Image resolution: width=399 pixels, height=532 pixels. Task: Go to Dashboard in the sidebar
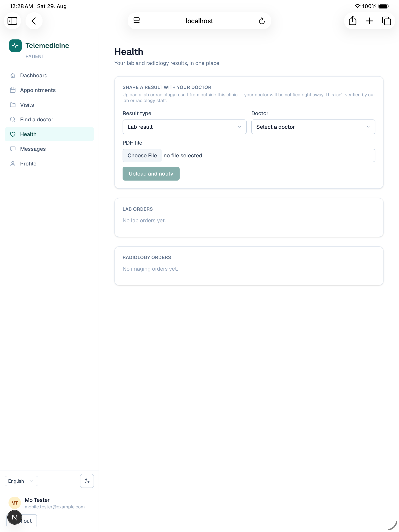pos(49,76)
